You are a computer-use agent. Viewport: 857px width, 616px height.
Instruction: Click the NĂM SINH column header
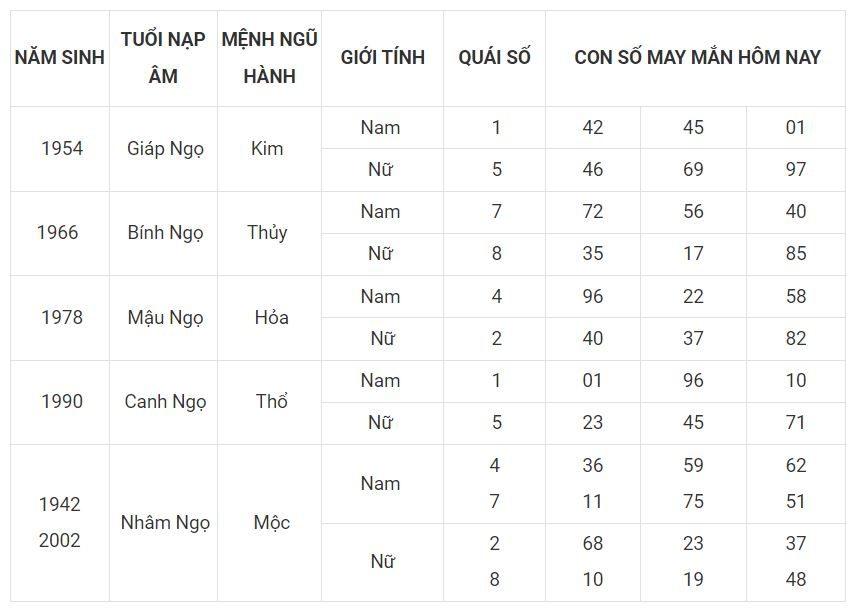click(x=60, y=57)
